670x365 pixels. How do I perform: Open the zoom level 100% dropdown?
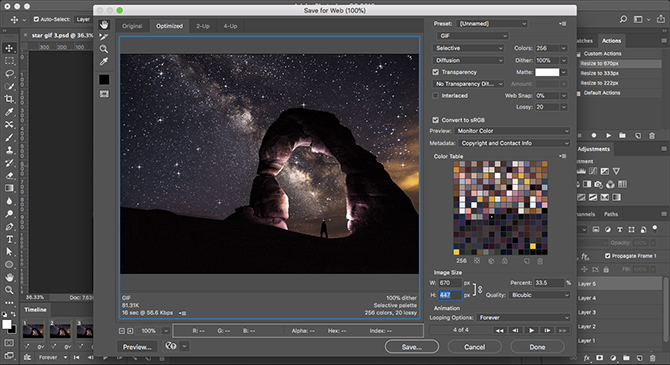tap(166, 331)
